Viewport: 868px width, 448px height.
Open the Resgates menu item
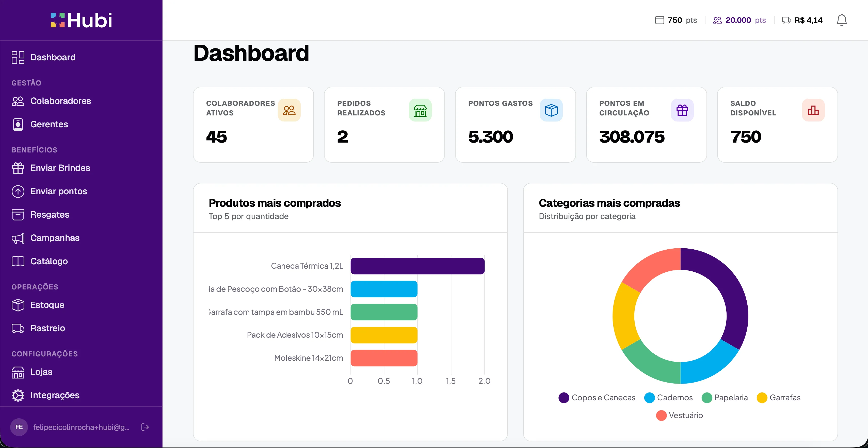click(x=50, y=215)
